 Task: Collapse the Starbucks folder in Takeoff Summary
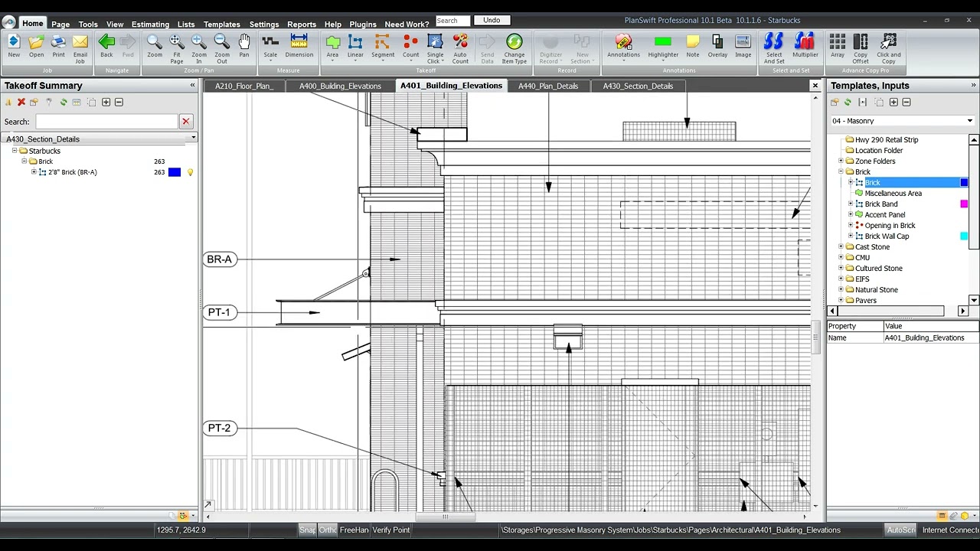pyautogui.click(x=15, y=151)
